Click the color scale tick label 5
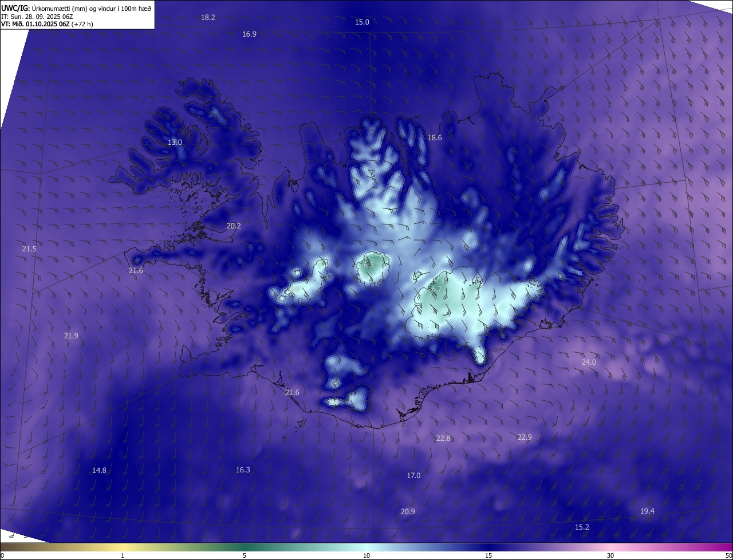Image resolution: width=733 pixels, height=560 pixels. point(245,556)
